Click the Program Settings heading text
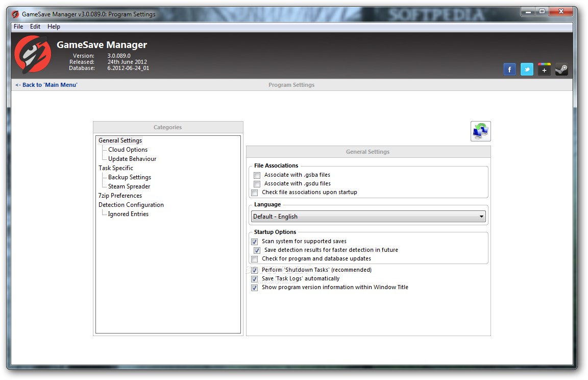The height and width of the screenshot is (380, 588). coord(291,85)
